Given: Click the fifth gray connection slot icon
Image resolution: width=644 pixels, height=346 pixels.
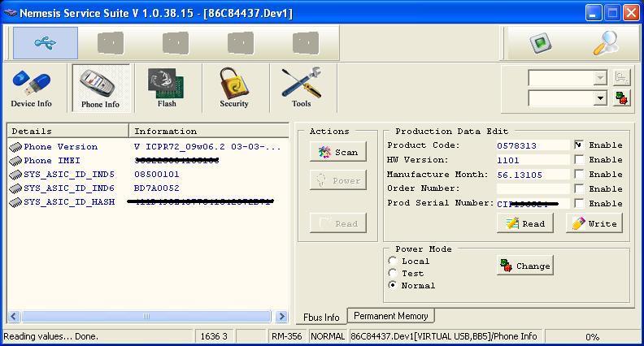Looking at the screenshot, I should [x=306, y=43].
